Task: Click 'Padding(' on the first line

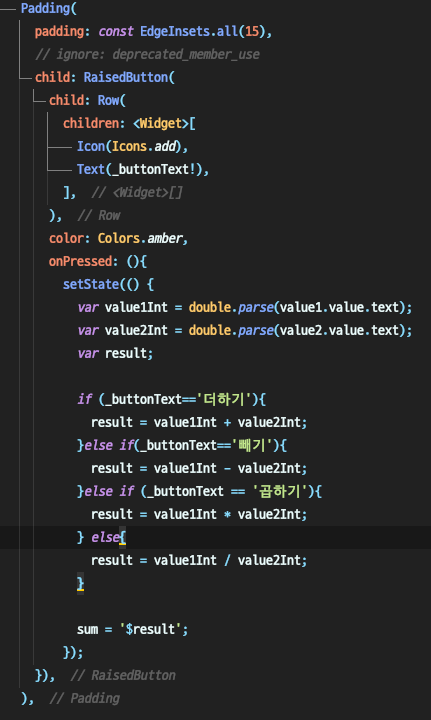Action: (x=49, y=8)
